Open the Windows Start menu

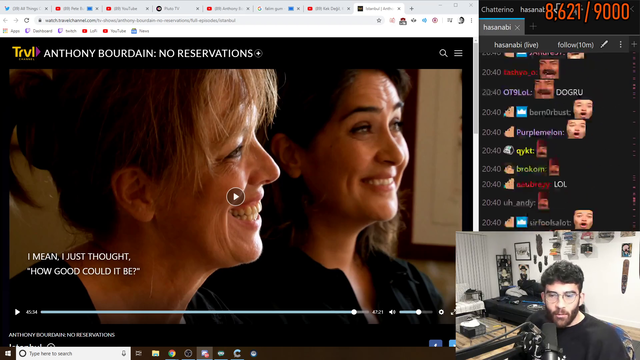tap(8, 353)
